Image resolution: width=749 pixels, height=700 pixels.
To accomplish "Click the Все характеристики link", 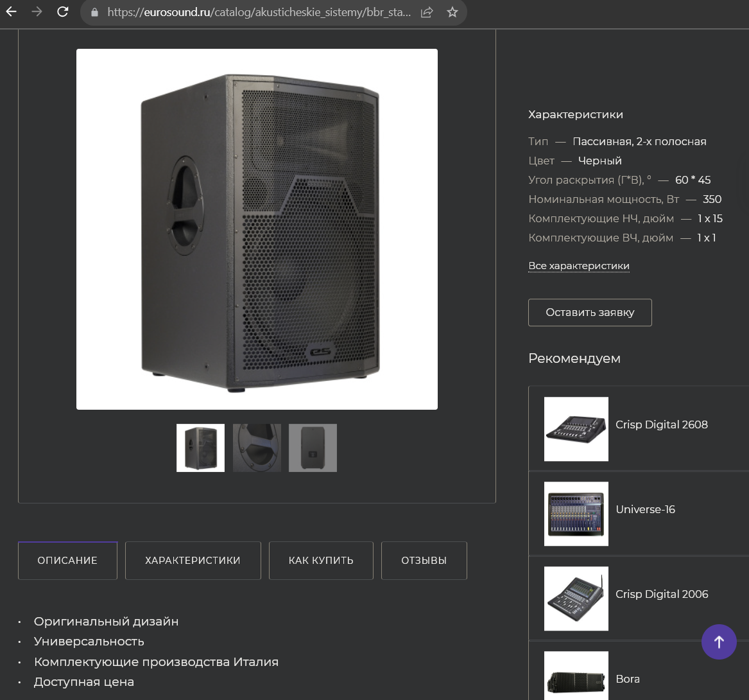I will 579,266.
